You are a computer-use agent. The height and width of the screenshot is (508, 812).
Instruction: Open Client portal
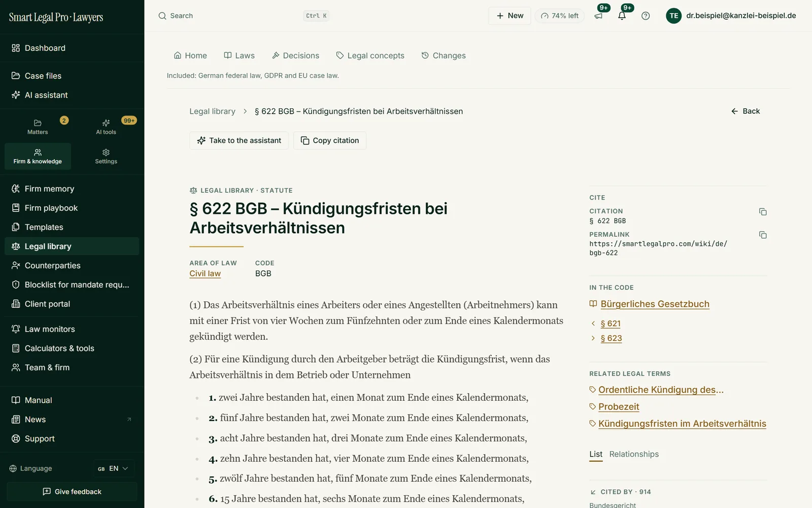[72, 304]
